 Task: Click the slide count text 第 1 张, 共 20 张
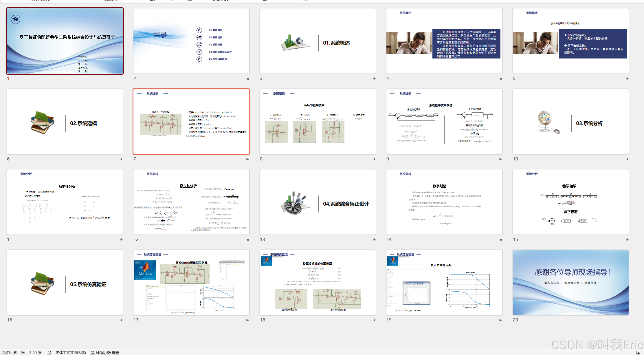(22, 352)
